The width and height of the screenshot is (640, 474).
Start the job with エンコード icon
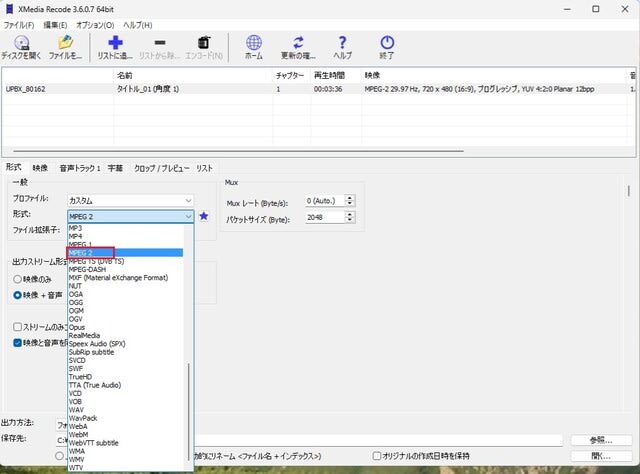point(204,42)
